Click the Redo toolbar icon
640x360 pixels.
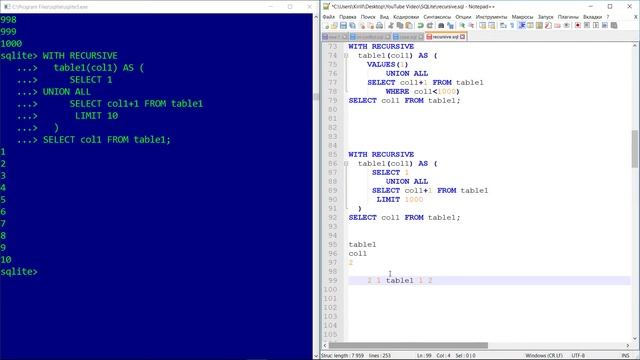click(430, 25)
